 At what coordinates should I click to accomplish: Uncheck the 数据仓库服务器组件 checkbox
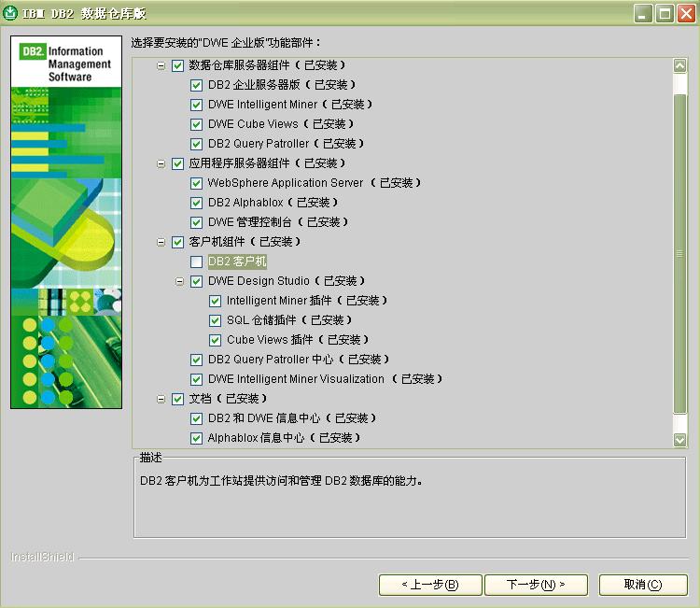pos(177,65)
